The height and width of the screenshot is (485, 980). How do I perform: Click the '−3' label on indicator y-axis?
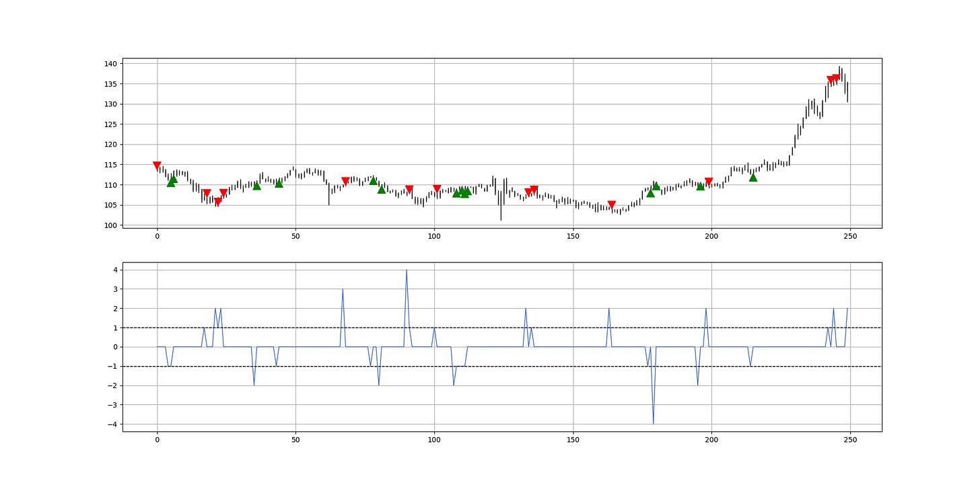point(113,405)
